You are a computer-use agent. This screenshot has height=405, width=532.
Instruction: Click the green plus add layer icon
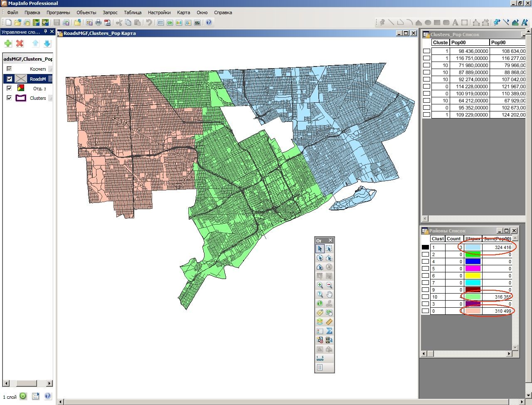pyautogui.click(x=8, y=43)
